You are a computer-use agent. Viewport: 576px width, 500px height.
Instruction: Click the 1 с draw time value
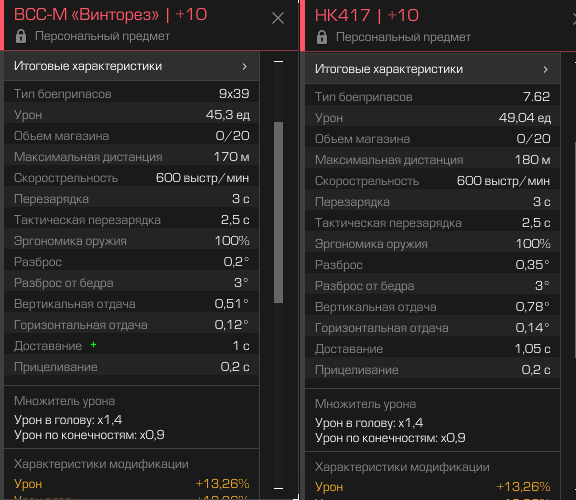point(241,346)
